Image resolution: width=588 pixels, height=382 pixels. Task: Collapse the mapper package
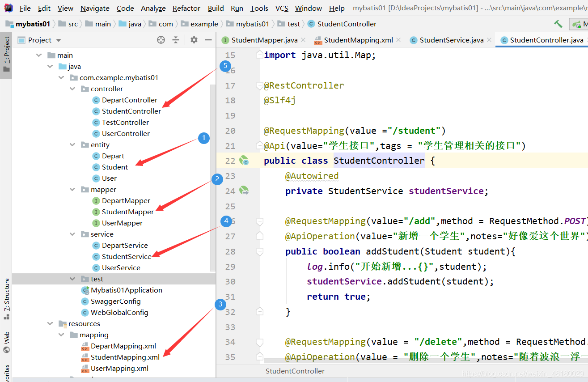point(73,189)
